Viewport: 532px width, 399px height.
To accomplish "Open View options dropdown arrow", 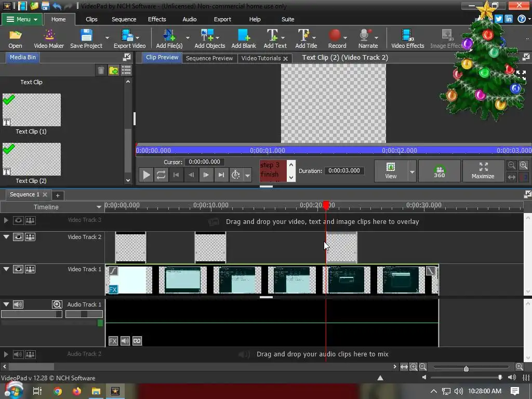I will pos(412,171).
